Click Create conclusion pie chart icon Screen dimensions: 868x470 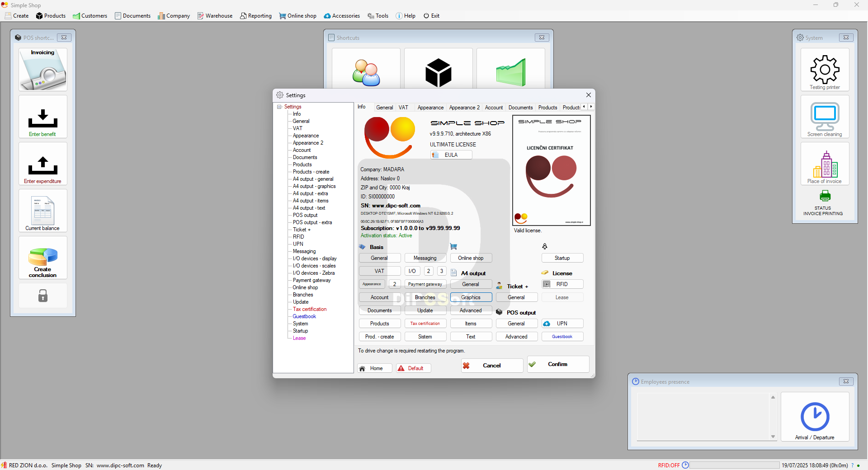43,258
